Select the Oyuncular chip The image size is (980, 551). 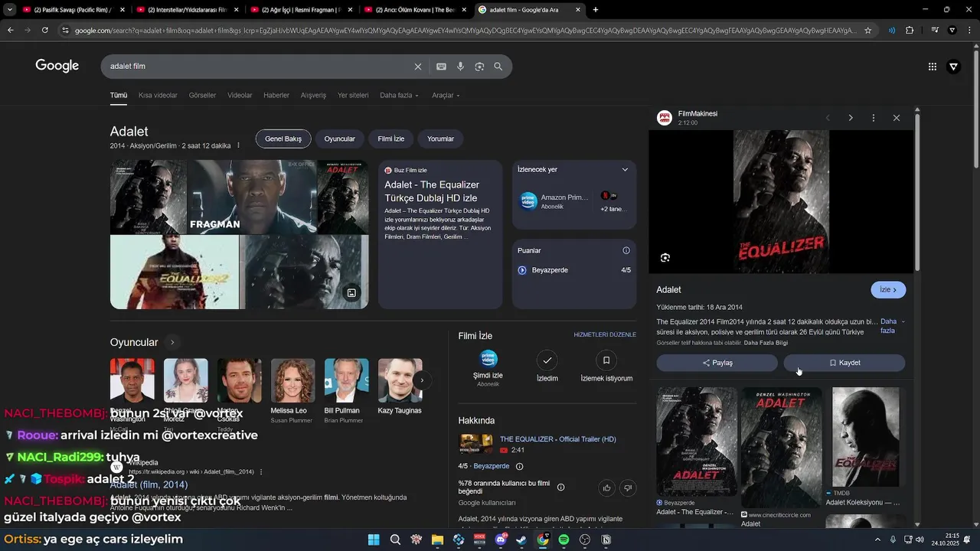coord(339,139)
